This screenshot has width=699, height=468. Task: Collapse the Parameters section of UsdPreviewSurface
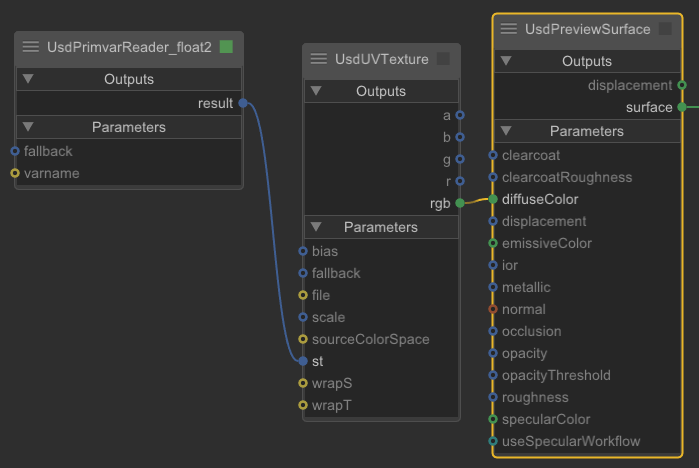[506, 131]
